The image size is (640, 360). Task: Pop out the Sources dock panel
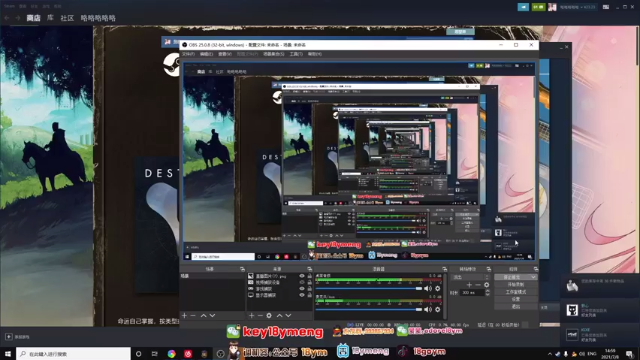pyautogui.click(x=309, y=269)
